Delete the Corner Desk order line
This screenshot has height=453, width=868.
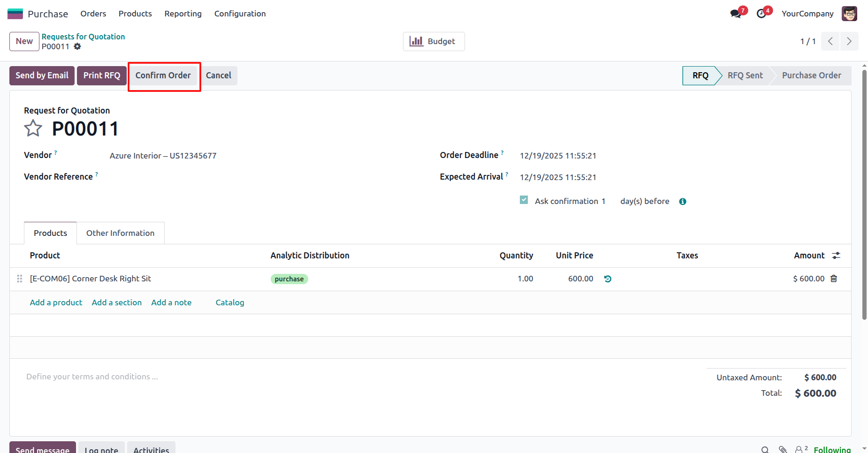[x=834, y=279]
